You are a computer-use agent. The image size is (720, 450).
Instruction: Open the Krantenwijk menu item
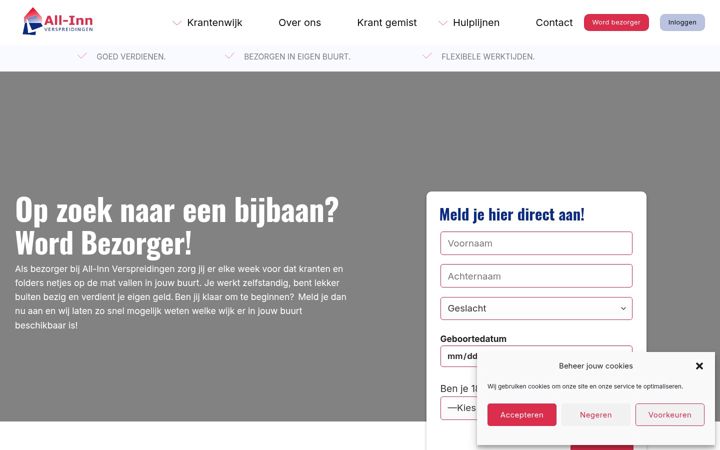tap(214, 22)
